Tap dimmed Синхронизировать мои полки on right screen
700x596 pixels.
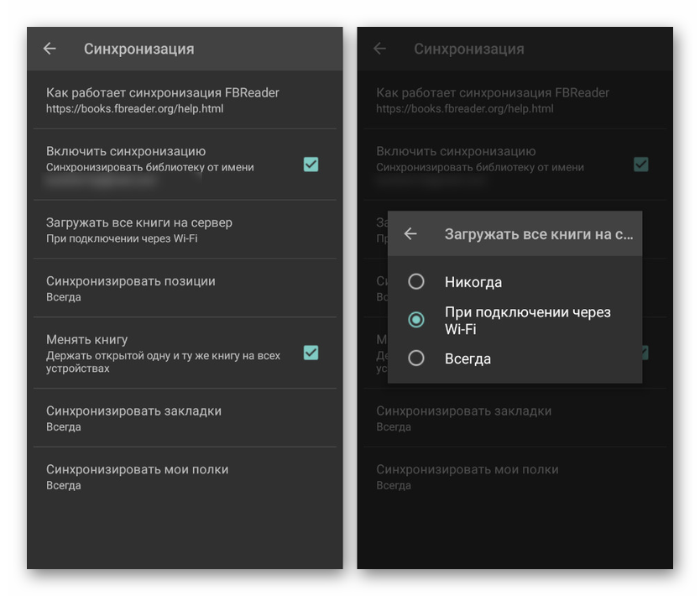(515, 476)
